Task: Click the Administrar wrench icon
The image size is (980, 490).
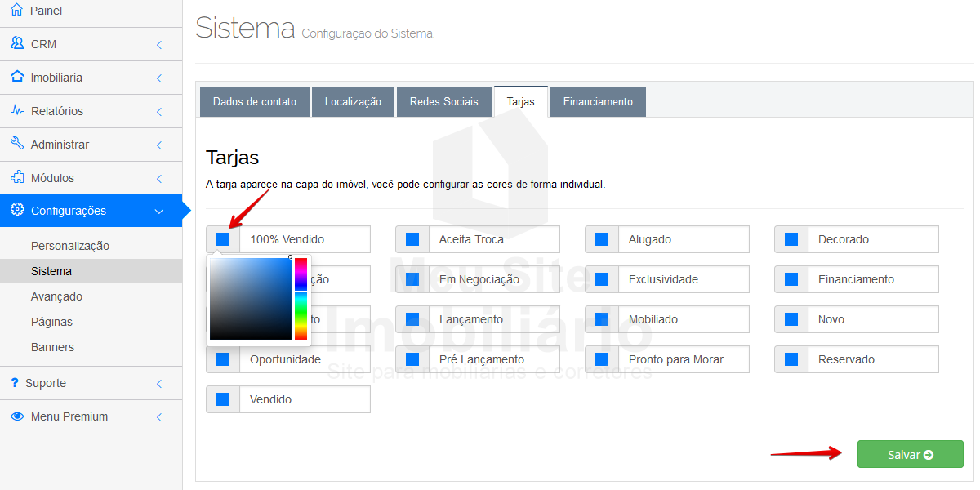Action: tap(17, 144)
